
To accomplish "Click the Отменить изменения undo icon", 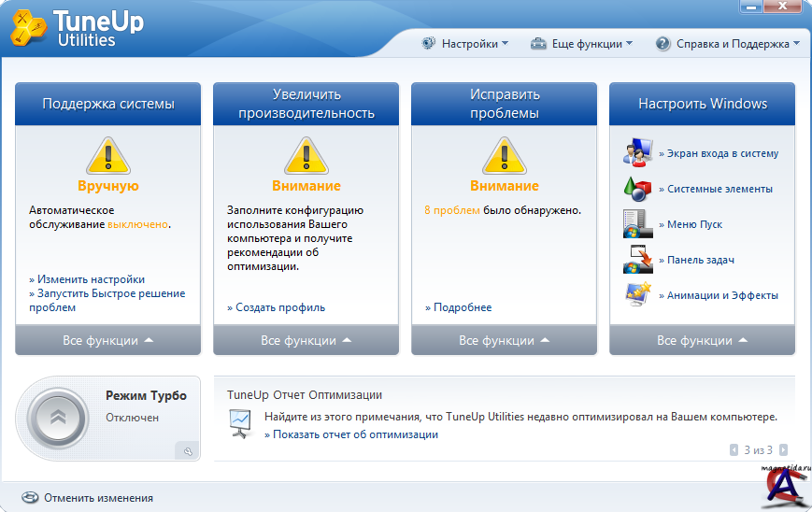I will point(30,498).
